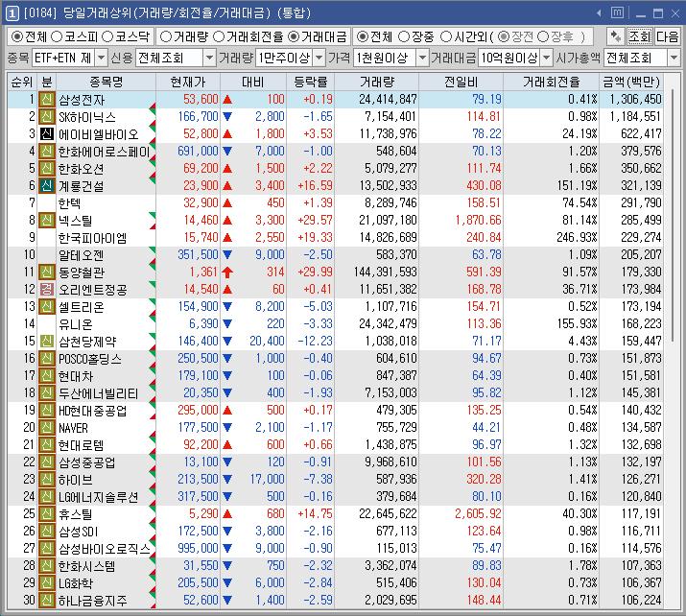Click the 신 badge for 동양철관
The width and height of the screenshot is (686, 616).
coord(46,272)
